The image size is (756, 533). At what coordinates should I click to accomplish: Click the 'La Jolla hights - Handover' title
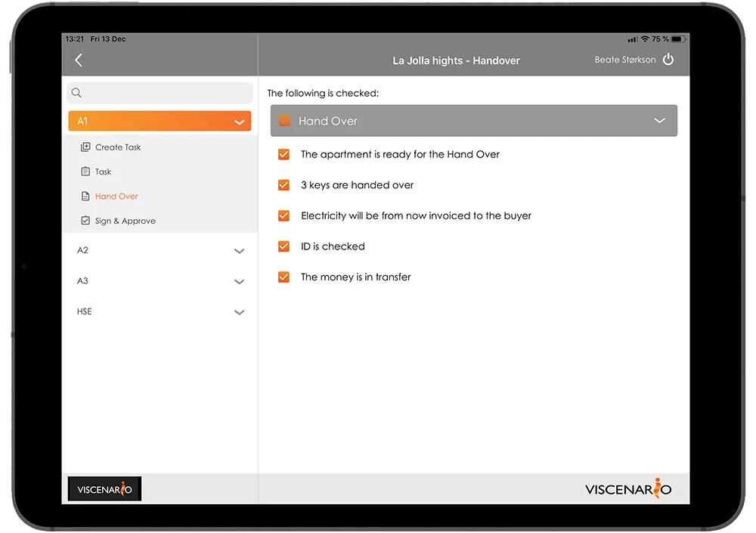(456, 60)
